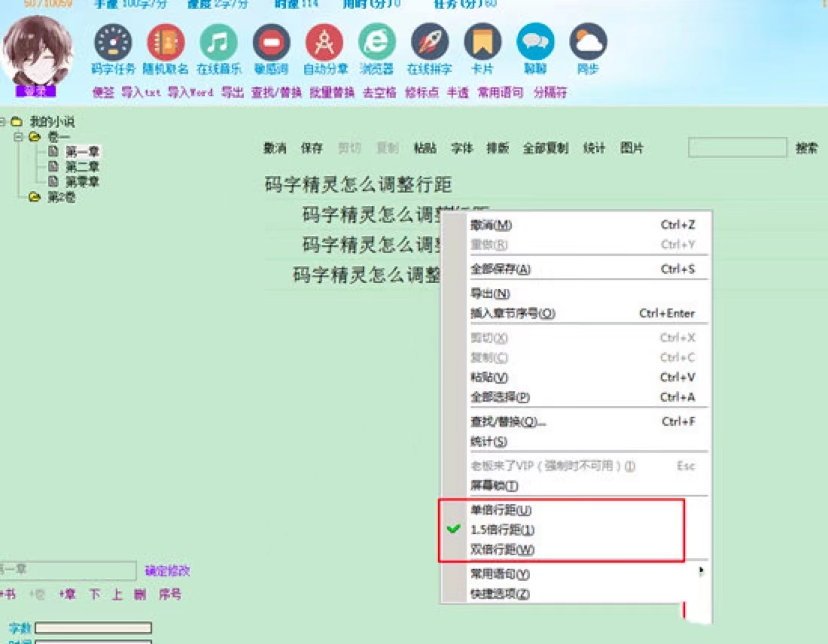Click 修标点 link
The width and height of the screenshot is (828, 644).
[x=422, y=93]
